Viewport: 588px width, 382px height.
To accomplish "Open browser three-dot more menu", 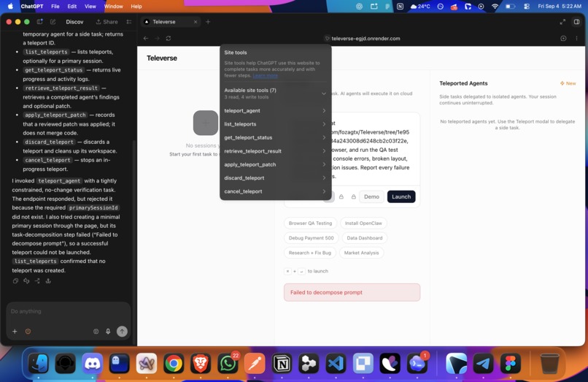I will (x=576, y=38).
